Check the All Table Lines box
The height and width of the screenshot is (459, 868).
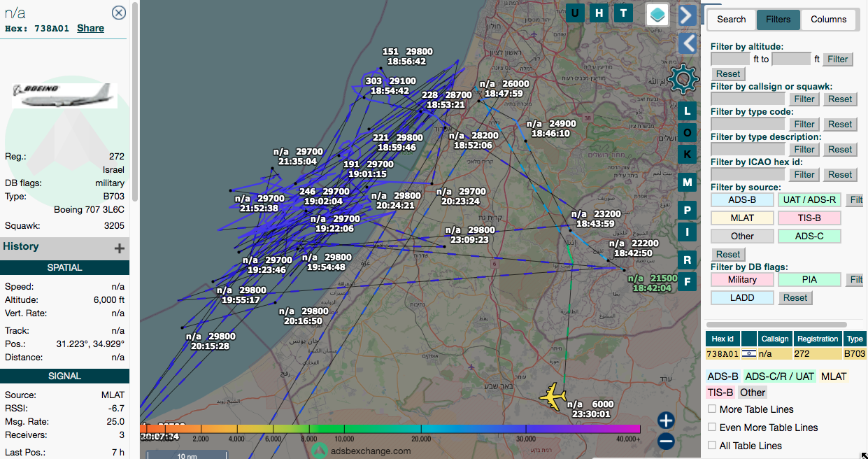coord(712,446)
